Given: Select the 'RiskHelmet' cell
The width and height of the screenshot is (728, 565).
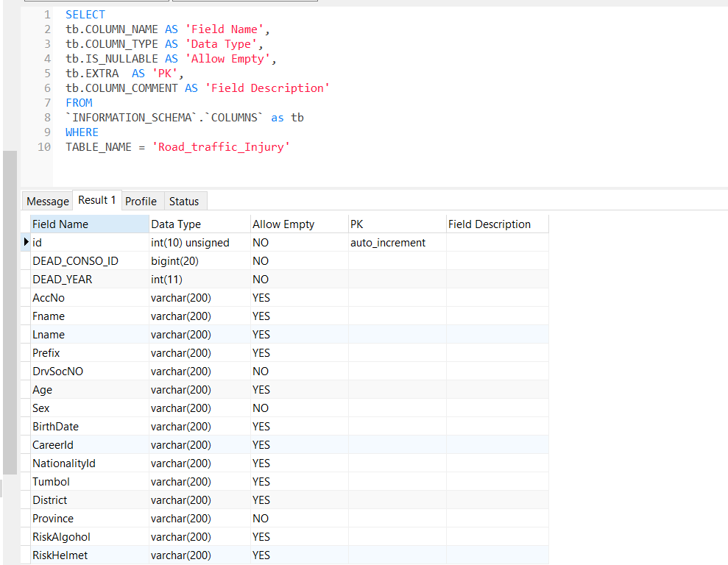Looking at the screenshot, I should pos(90,555).
